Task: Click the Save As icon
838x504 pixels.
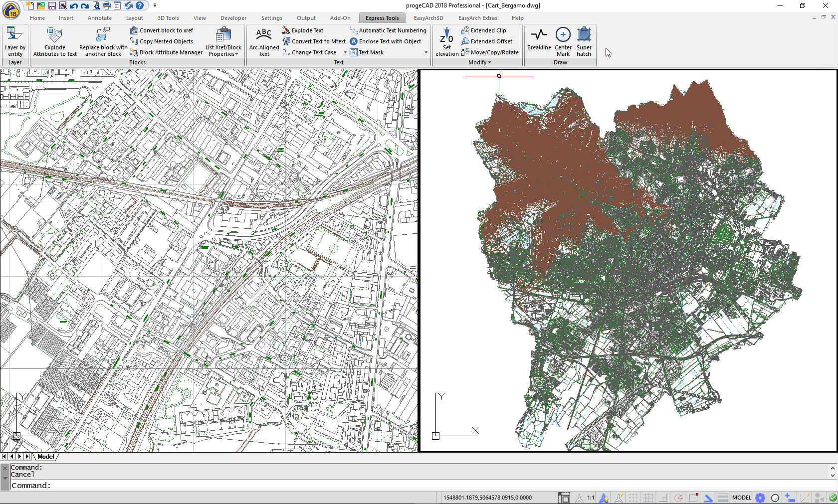Action: coord(63,5)
